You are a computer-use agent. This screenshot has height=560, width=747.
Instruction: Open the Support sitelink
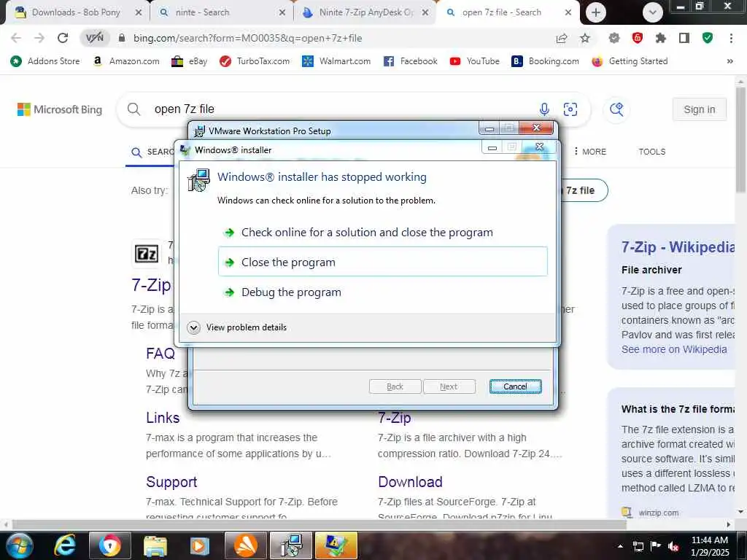coord(171,482)
